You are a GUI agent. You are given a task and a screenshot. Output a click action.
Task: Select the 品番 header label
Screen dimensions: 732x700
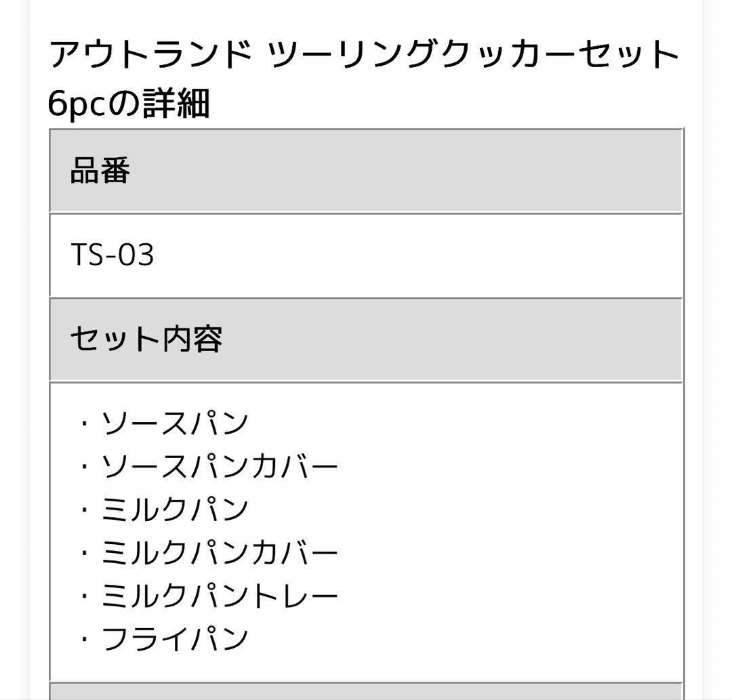(100, 171)
